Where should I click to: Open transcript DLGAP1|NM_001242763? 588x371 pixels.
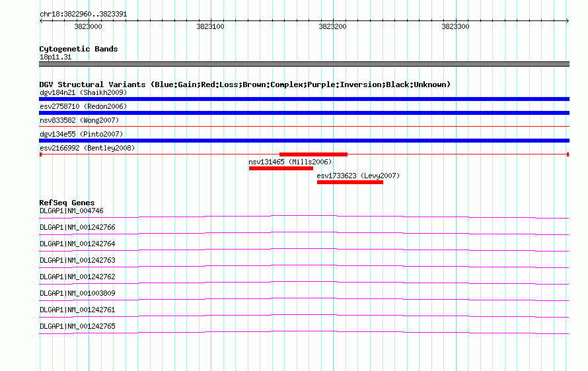(77, 261)
